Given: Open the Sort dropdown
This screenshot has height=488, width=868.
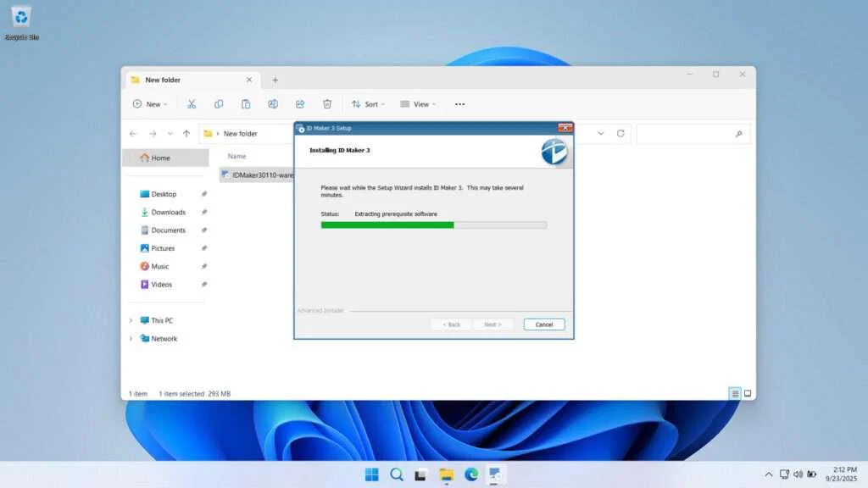Looking at the screenshot, I should [368, 103].
